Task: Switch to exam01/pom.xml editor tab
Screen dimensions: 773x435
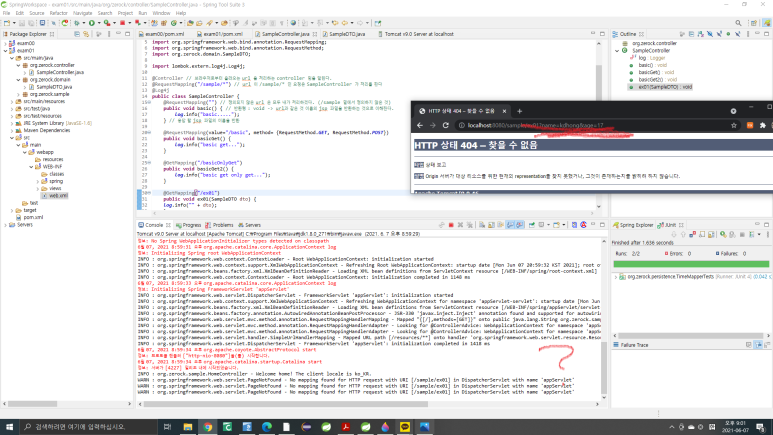Action: (x=223, y=34)
